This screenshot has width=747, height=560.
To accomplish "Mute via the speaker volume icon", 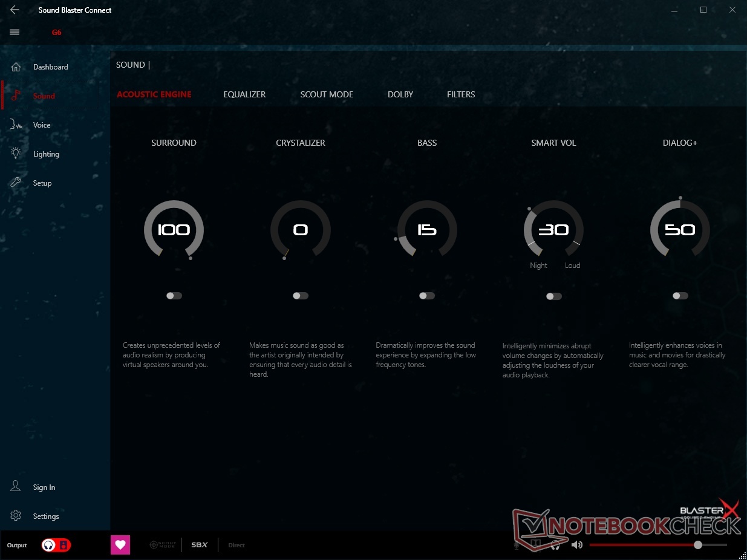I will coord(576,545).
